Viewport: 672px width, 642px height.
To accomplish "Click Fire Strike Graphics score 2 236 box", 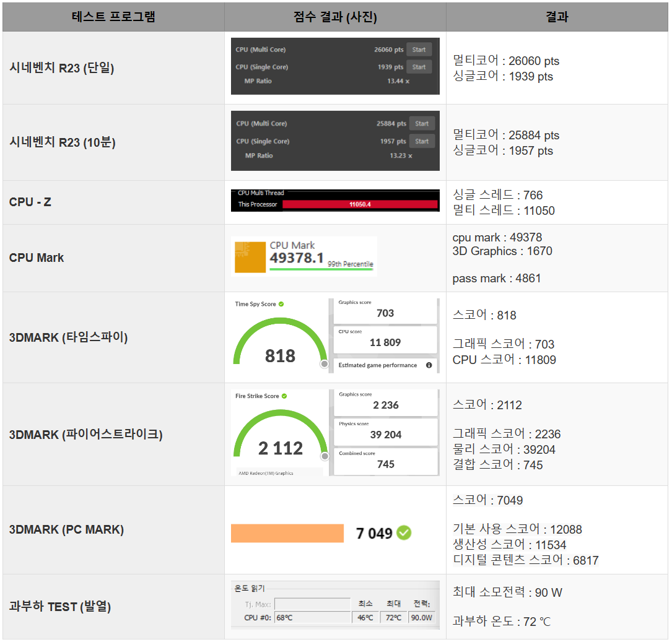I will point(386,402).
